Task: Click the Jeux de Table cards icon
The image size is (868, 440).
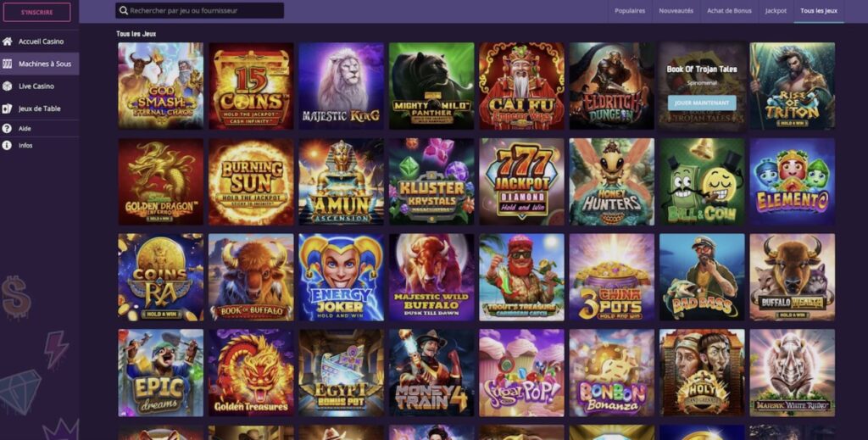Action: (x=7, y=109)
